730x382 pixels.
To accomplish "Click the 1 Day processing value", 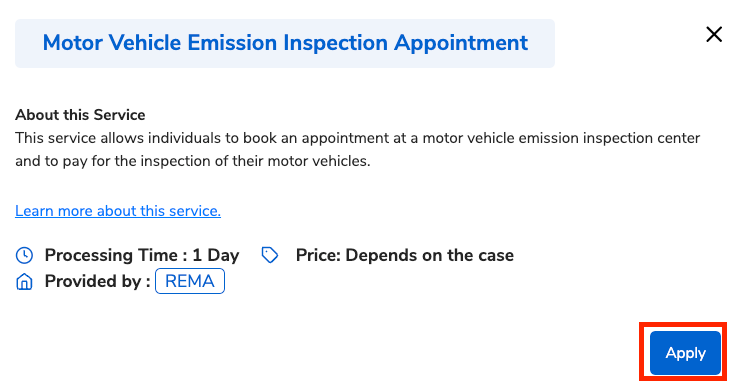I will click(x=216, y=255).
